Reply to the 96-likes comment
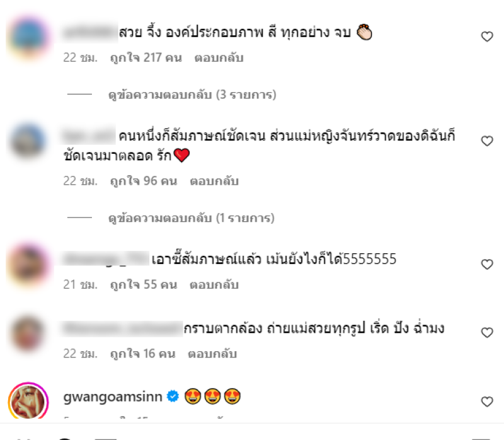Screen dimensions: 504x440 click(214, 181)
